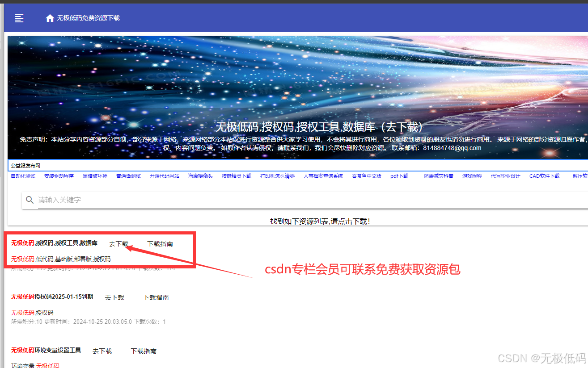Click the 找到如下资源列表,请点击下载! notice text
Screen dimensions: 588x368
click(320, 221)
